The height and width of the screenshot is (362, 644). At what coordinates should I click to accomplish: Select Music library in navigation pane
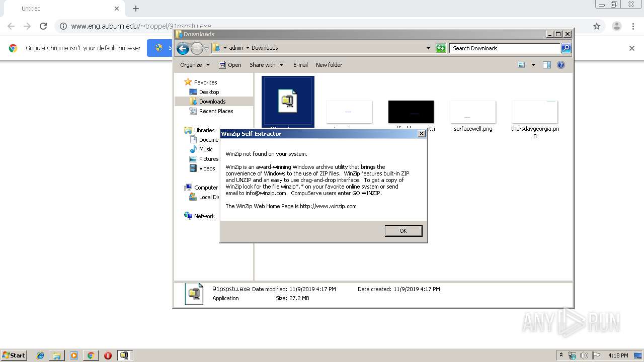(x=201, y=149)
